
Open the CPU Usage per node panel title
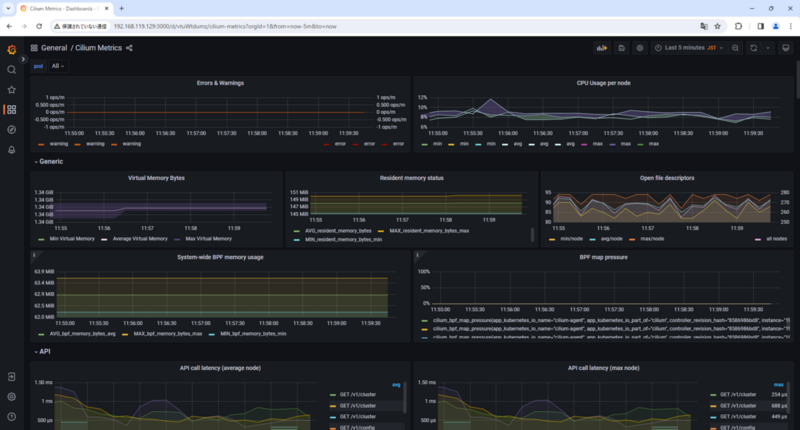tap(604, 83)
